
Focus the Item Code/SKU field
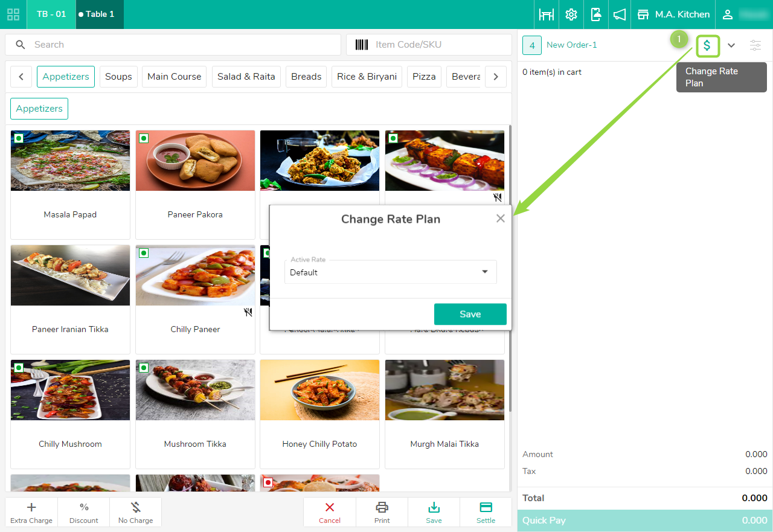pyautogui.click(x=429, y=45)
